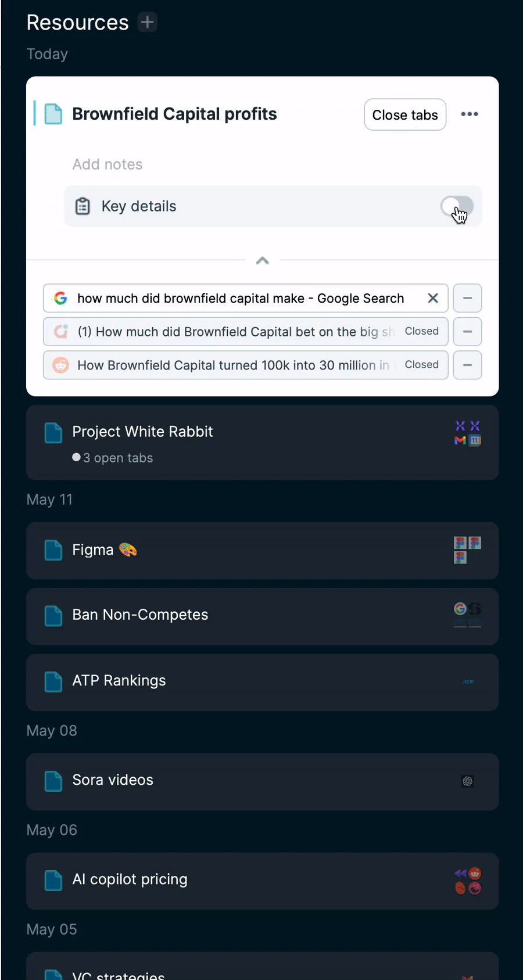Open the Google favicon beside the search tab
Viewport: 523px width, 980px height.
click(60, 298)
